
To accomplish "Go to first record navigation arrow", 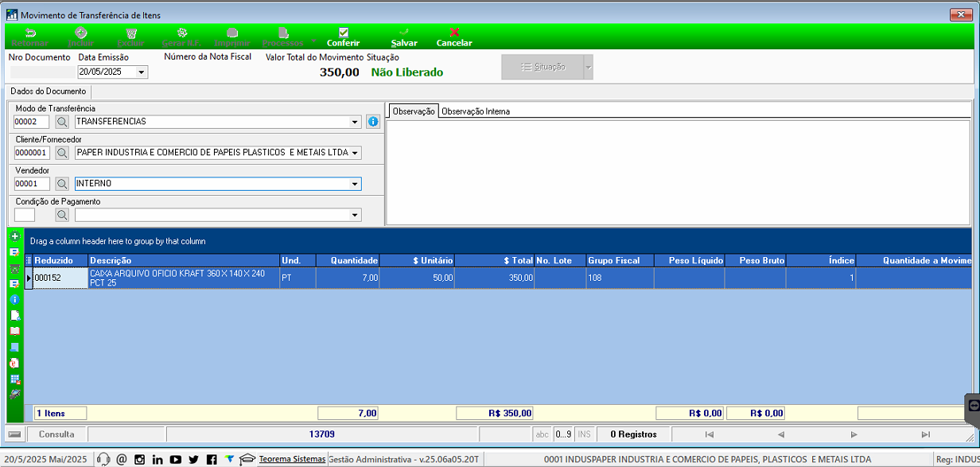I will (x=710, y=434).
